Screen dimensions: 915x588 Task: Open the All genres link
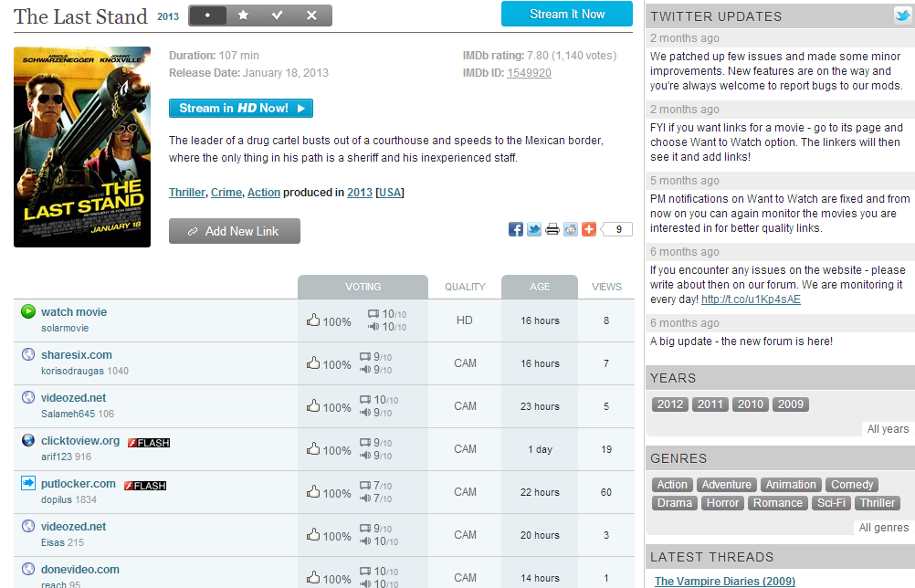(883, 528)
